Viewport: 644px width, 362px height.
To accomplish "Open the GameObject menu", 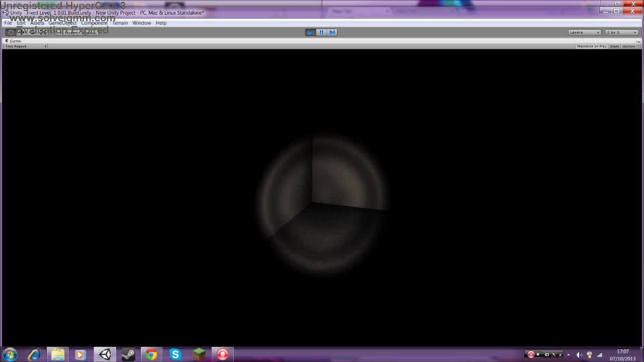I will (62, 23).
